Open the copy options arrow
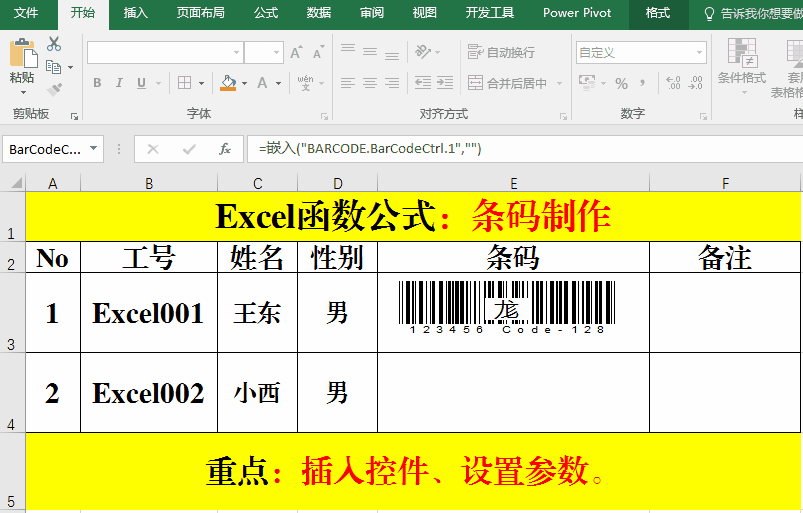 coord(70,67)
